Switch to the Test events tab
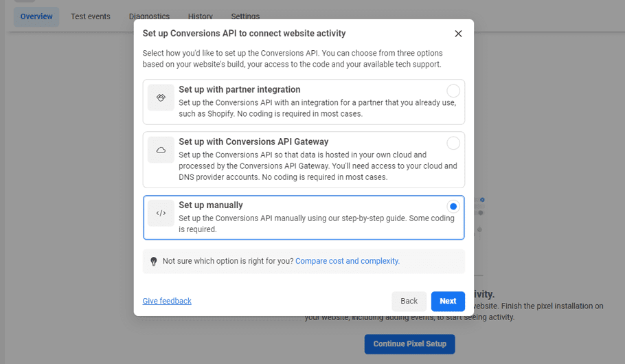This screenshot has width=625, height=364. pos(91,16)
